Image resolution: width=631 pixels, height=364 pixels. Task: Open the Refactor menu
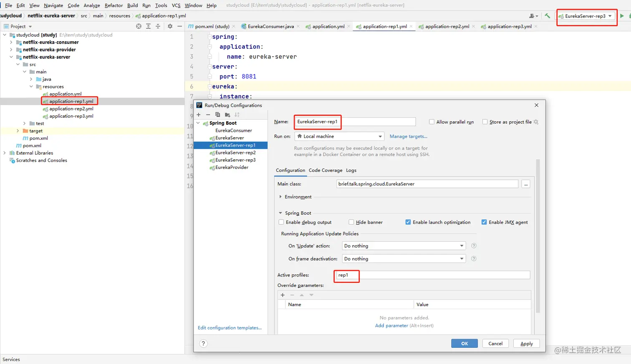click(114, 5)
